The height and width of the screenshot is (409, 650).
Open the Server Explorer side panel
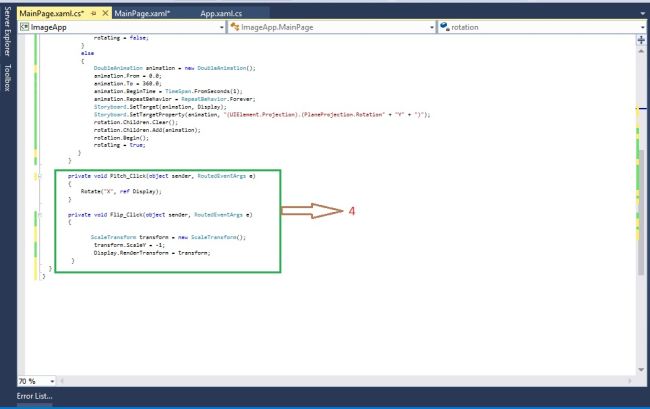(7, 31)
